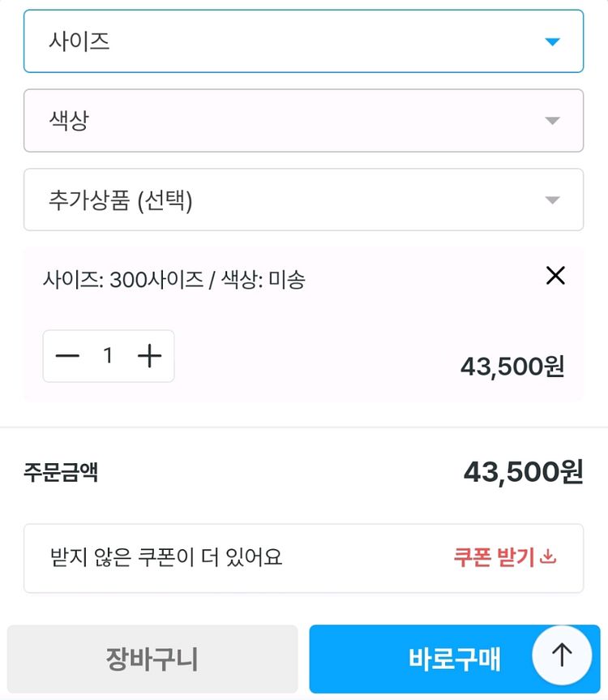Decrease quantity with the minus icon
The width and height of the screenshot is (608, 700).
pos(67,356)
